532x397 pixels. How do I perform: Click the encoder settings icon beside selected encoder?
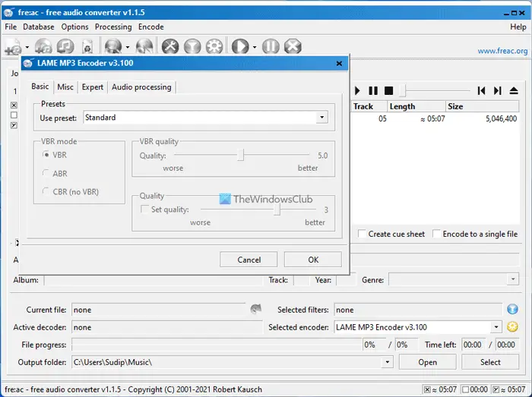click(x=512, y=327)
